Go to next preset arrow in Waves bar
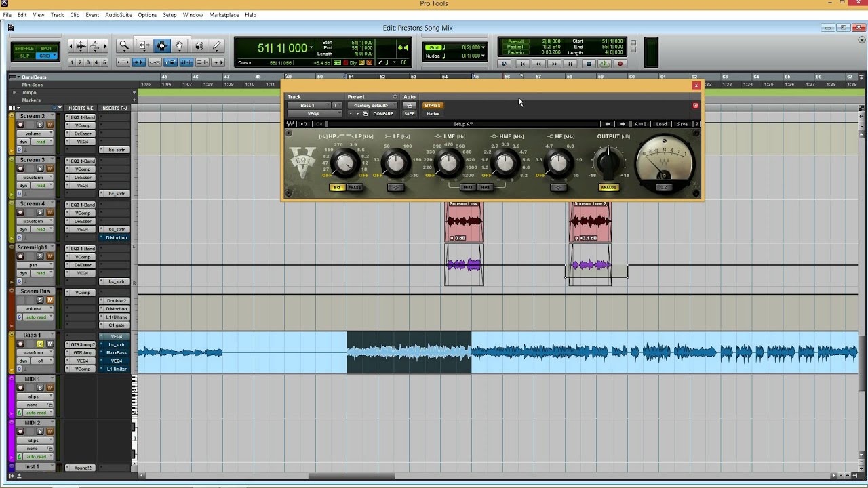This screenshot has width=868, height=488. pyautogui.click(x=623, y=124)
